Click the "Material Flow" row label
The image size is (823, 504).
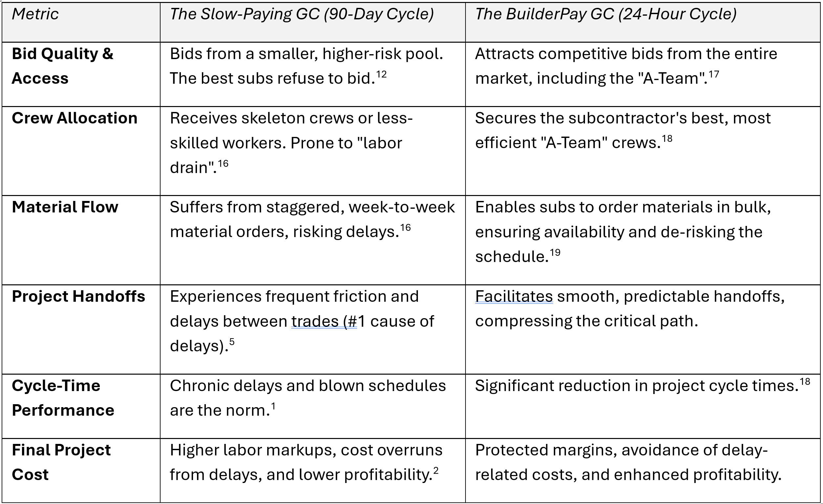(x=65, y=207)
